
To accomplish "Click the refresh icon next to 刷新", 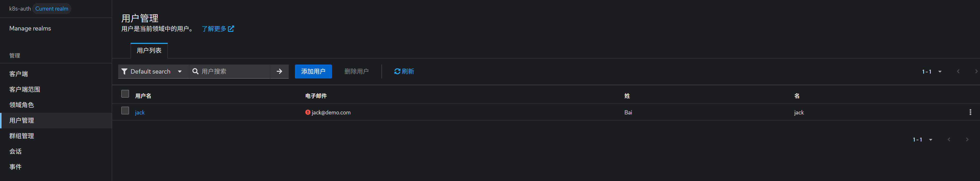I will pos(397,71).
